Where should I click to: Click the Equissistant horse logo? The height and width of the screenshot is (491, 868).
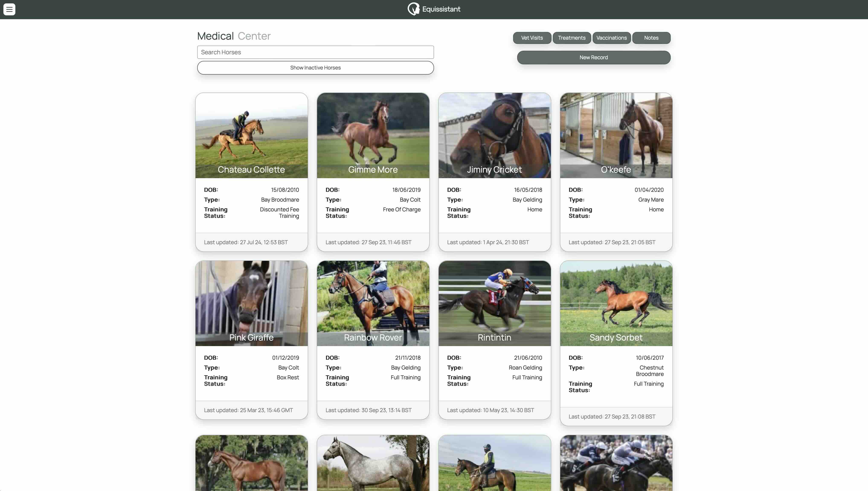click(x=413, y=9)
